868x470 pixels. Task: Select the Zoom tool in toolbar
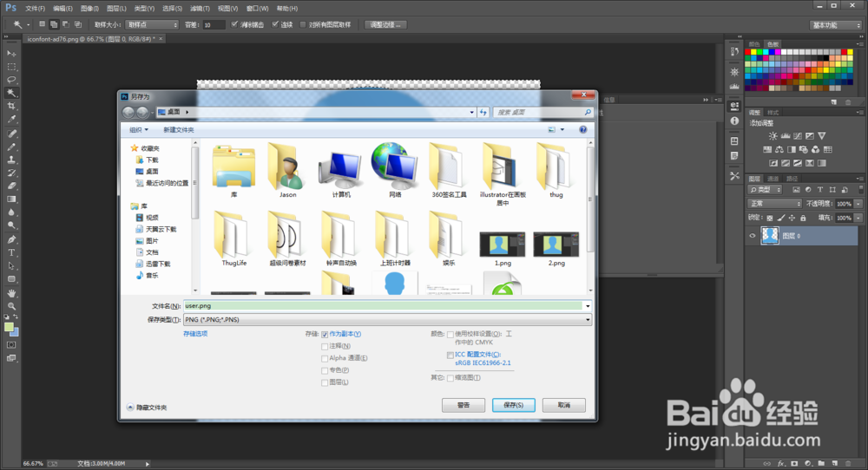coord(11,306)
